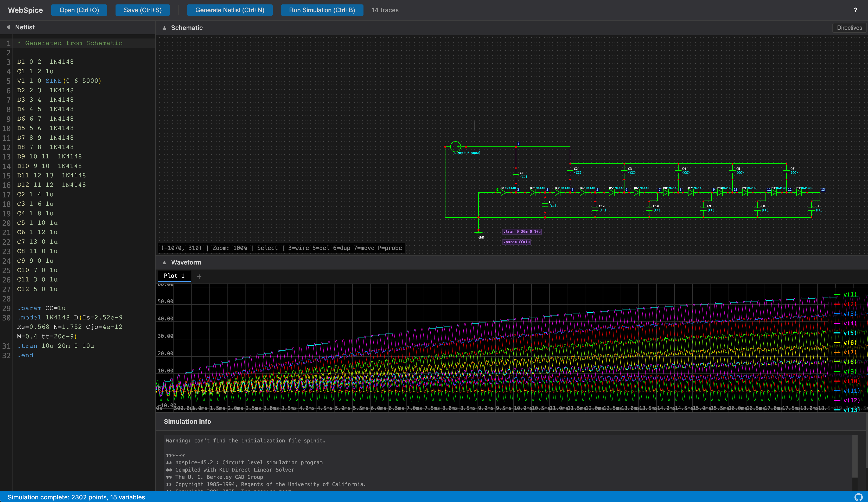Select capacitor C7 symbol in schematic
The width and height of the screenshot is (868, 502).
tap(812, 209)
